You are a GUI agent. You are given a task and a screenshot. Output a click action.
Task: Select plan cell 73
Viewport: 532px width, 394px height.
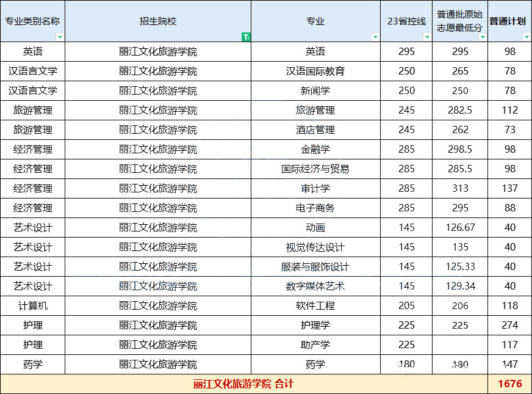click(509, 130)
